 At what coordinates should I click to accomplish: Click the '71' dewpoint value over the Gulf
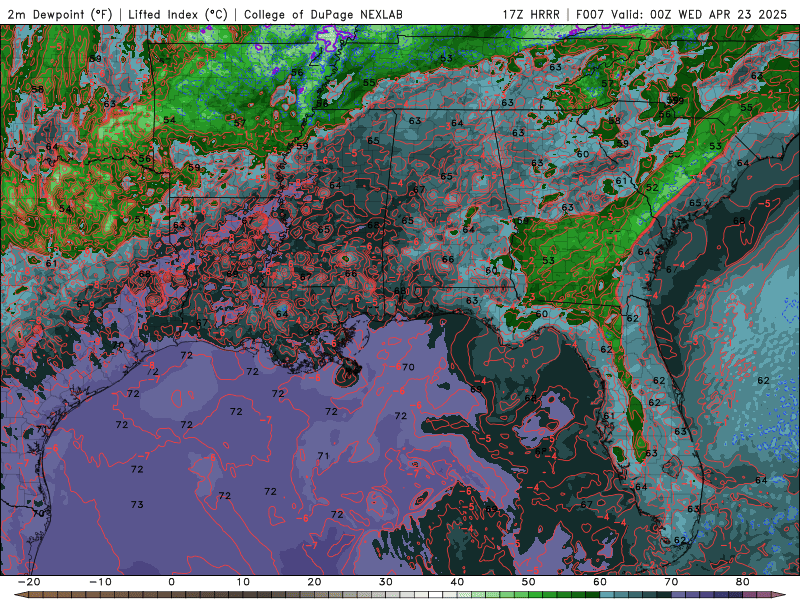click(323, 456)
